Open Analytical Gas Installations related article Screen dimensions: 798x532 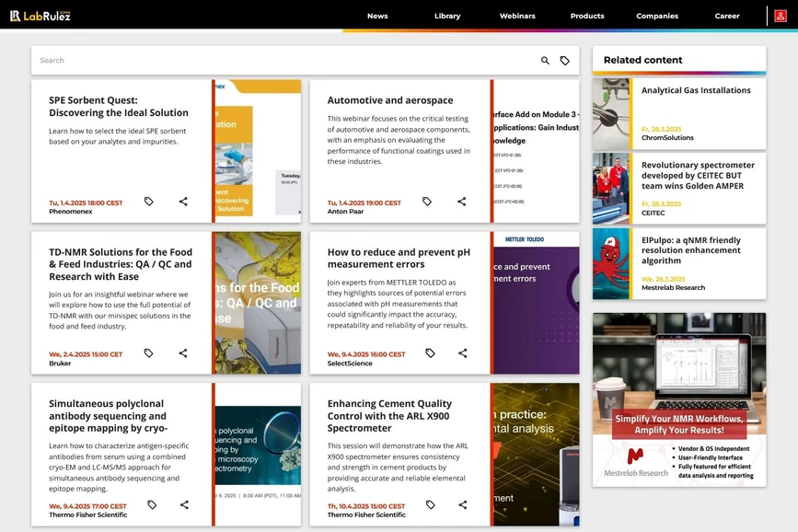696,90
